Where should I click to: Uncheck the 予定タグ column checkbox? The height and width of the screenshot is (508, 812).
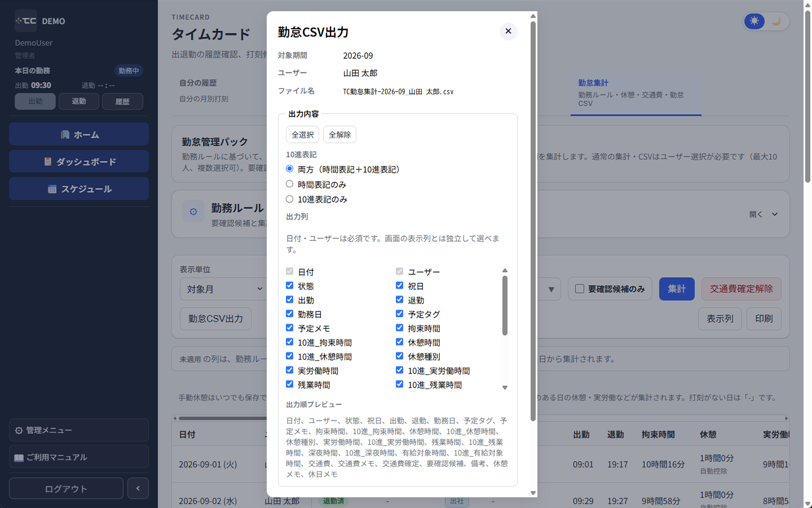(400, 314)
